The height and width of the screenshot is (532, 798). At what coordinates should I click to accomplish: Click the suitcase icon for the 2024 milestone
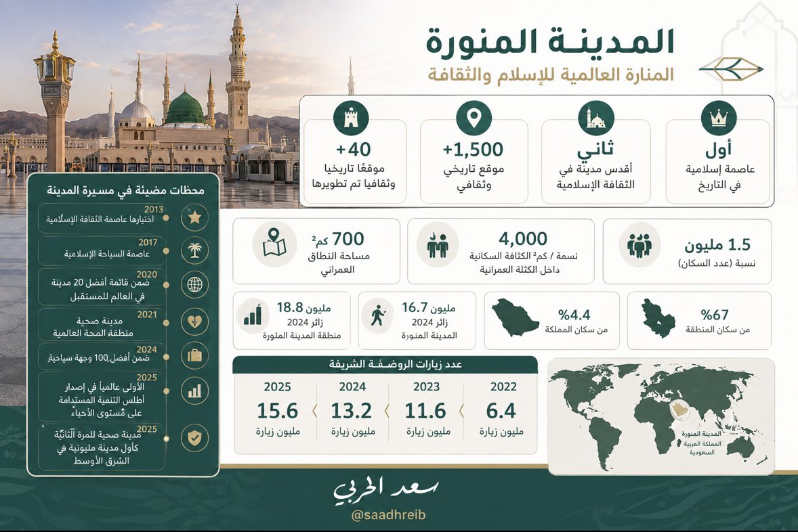pos(194,355)
